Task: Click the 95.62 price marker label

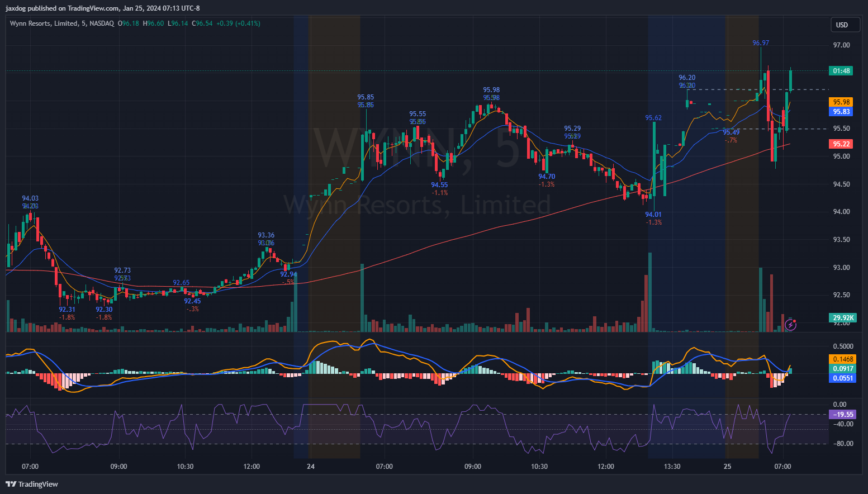Action: (653, 118)
